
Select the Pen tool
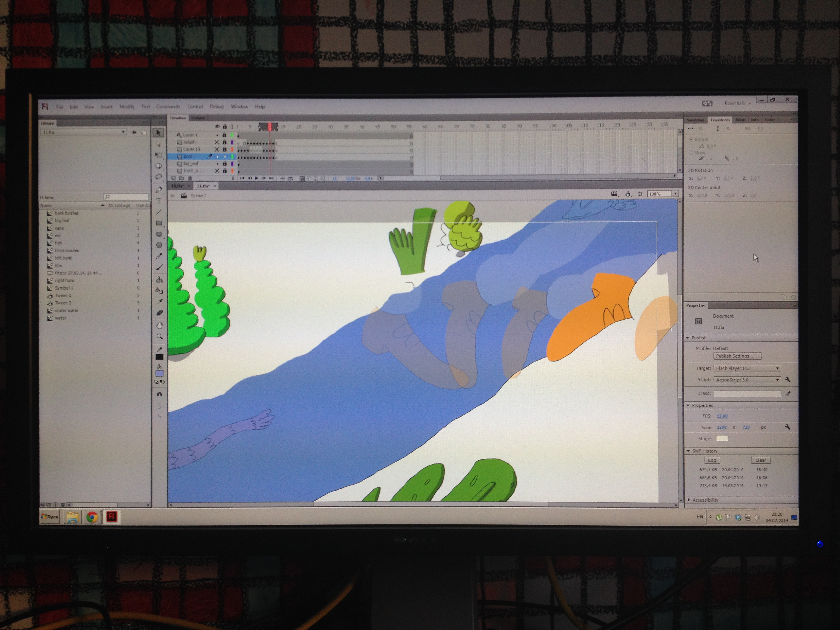159,189
